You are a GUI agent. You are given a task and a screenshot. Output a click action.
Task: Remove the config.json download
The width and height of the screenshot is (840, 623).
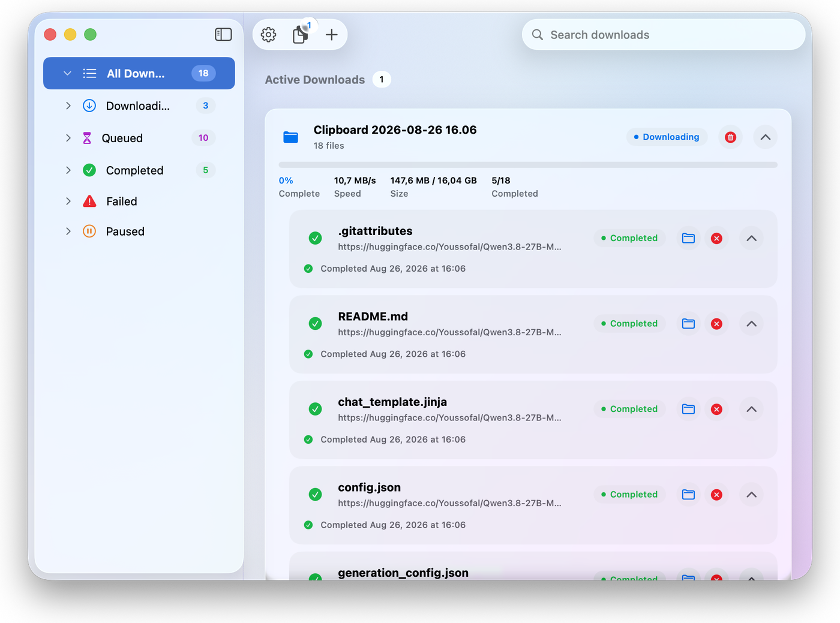click(x=716, y=495)
